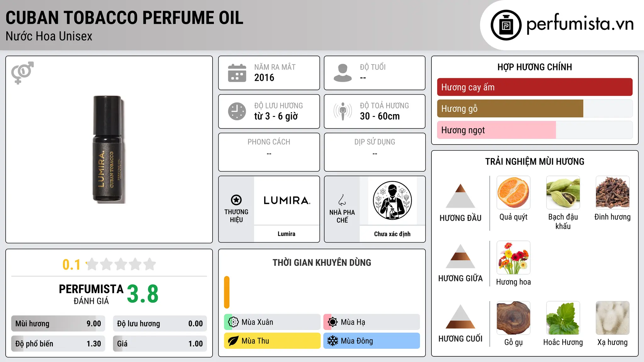Click the calendar icon beside Năm ra mắt

[237, 73]
